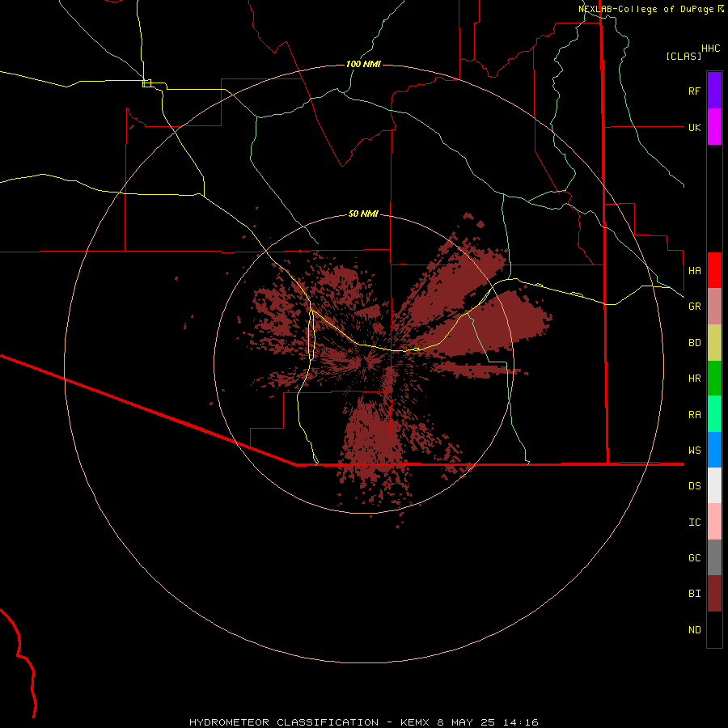The width and height of the screenshot is (728, 728).
Task: Click the WS blue legend swatch
Action: pyautogui.click(x=714, y=450)
